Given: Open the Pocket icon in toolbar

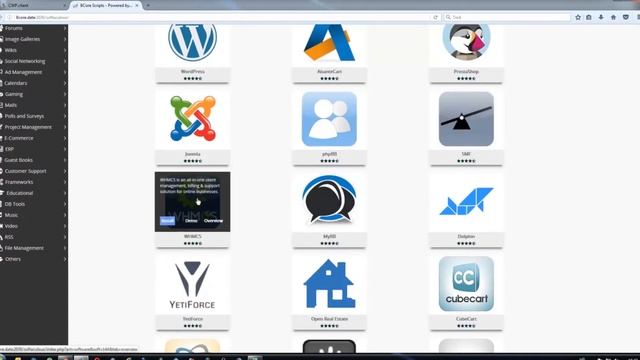Looking at the screenshot, I should [626, 17].
